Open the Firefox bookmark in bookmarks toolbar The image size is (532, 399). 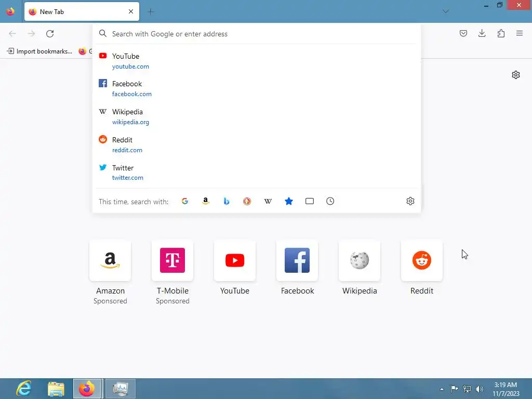[85, 51]
